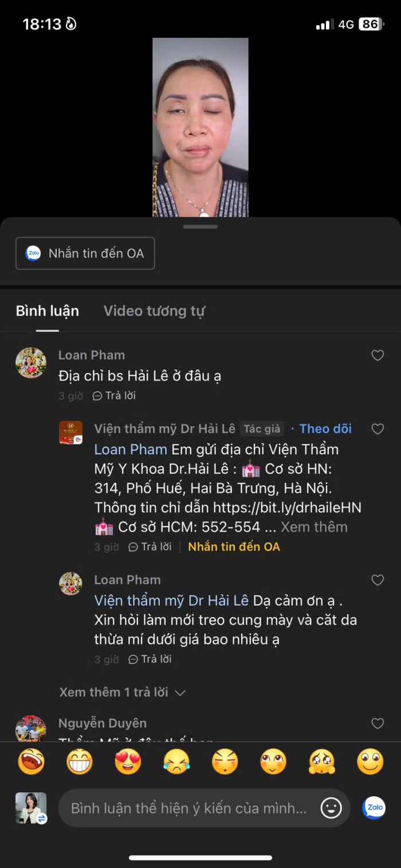Tap the comment input field

click(189, 808)
